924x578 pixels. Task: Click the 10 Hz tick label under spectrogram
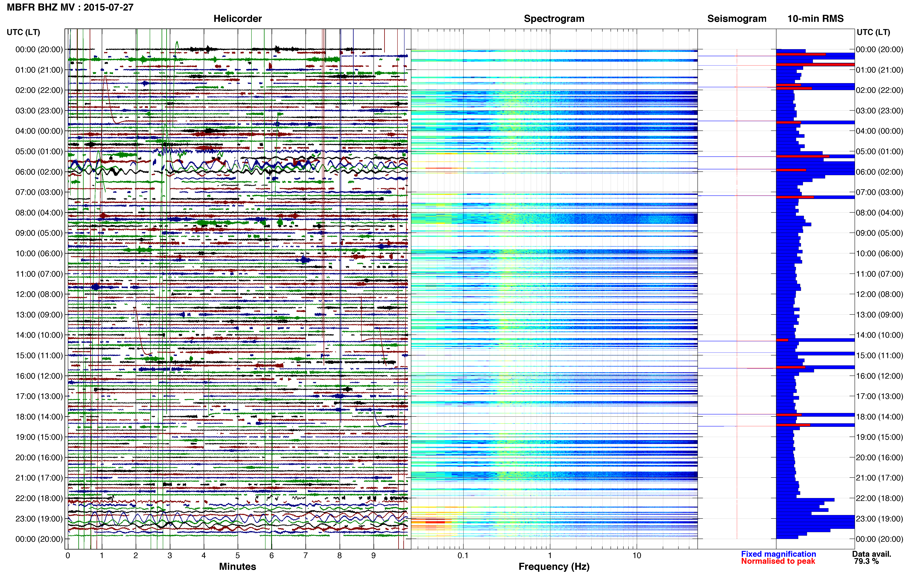click(x=637, y=555)
